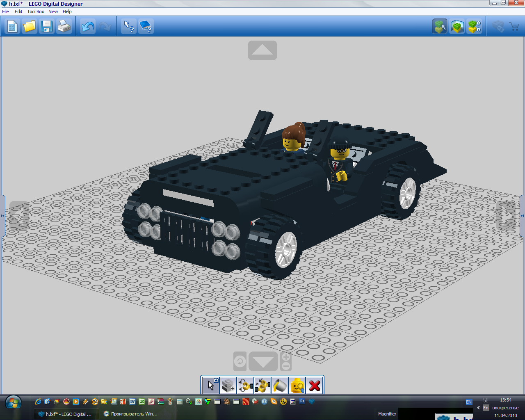Rotate camera view upward

tap(262, 50)
